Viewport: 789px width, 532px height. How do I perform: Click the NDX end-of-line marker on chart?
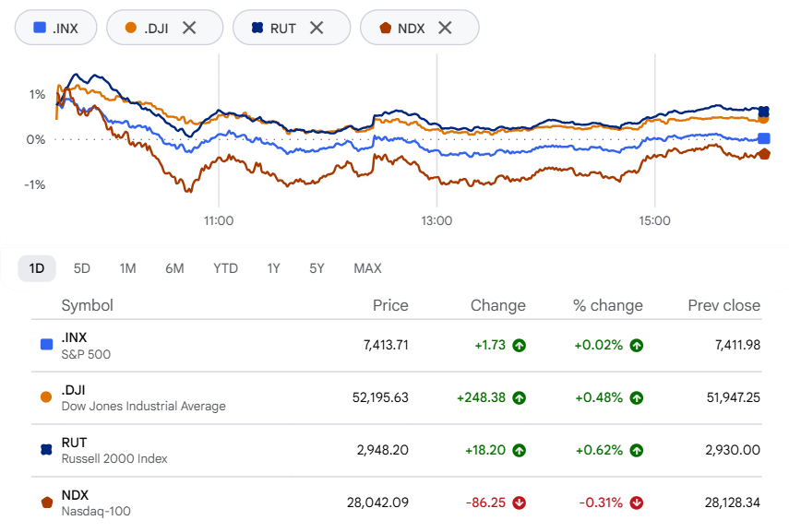pos(764,154)
